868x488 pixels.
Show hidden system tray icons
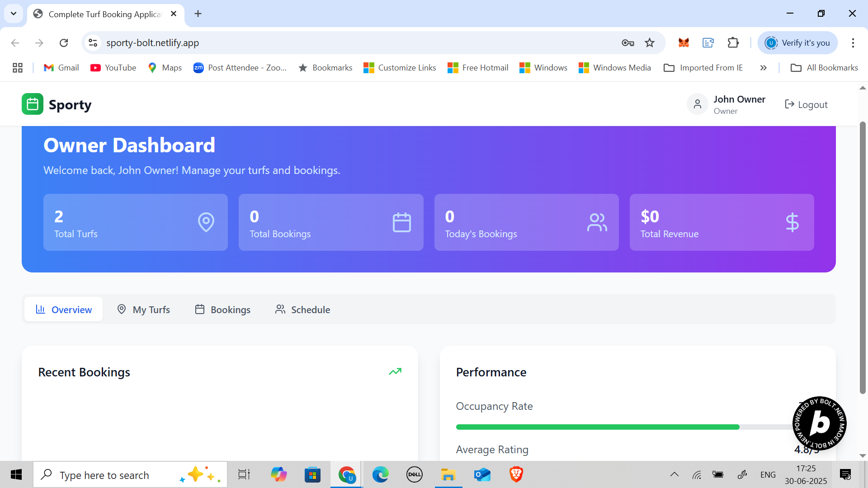pos(674,474)
